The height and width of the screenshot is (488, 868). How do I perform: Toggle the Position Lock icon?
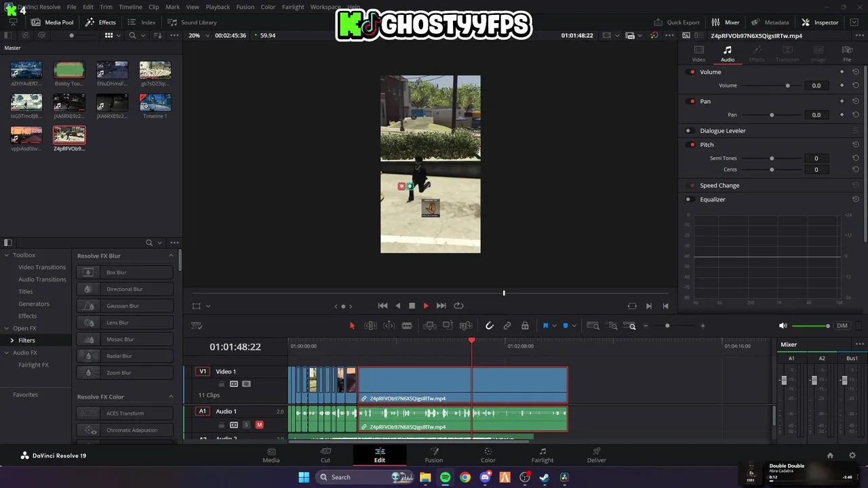click(x=525, y=326)
